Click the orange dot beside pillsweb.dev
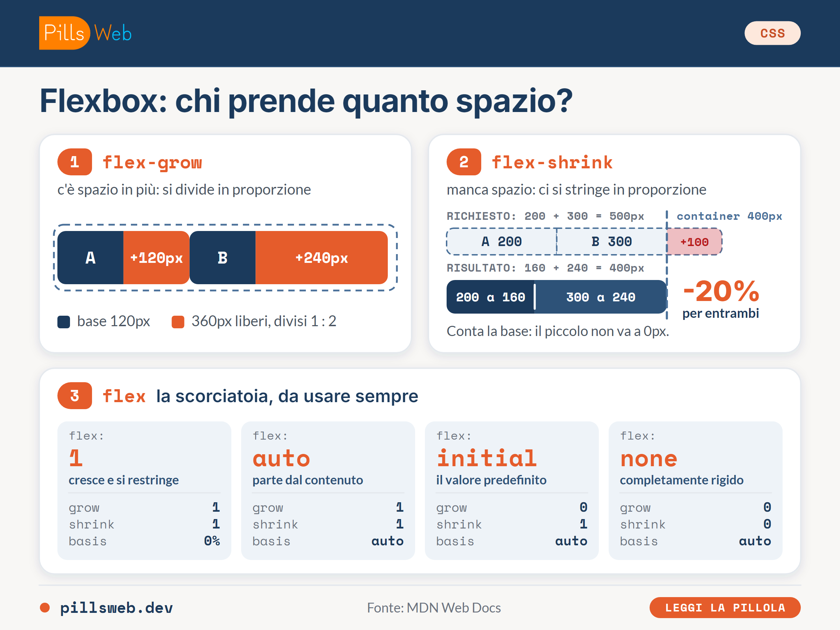 click(x=45, y=608)
